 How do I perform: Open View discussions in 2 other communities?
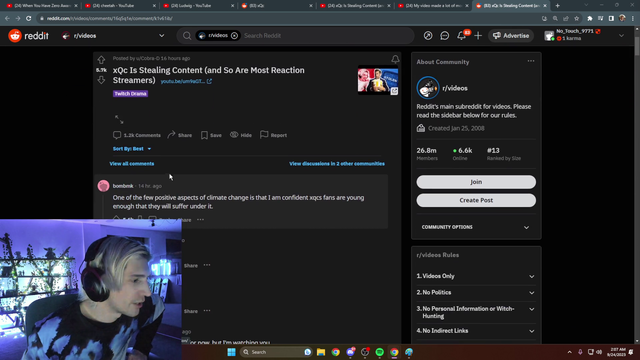(337, 164)
